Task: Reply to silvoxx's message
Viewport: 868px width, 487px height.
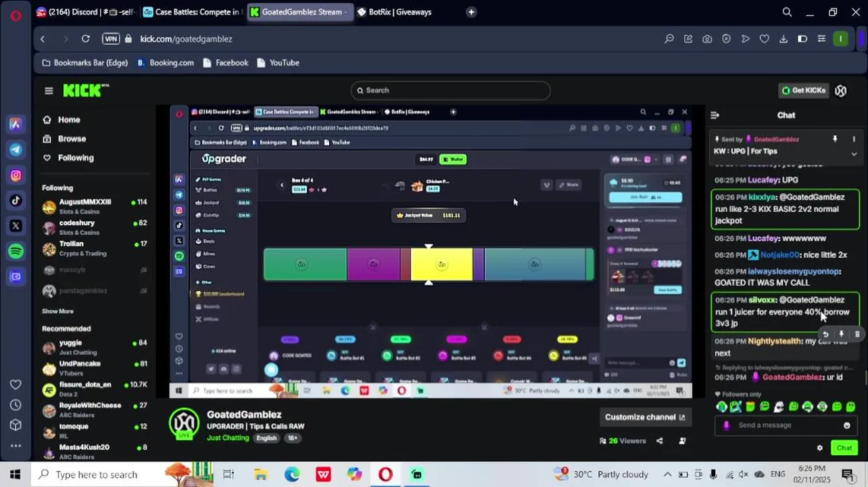Action: click(825, 334)
